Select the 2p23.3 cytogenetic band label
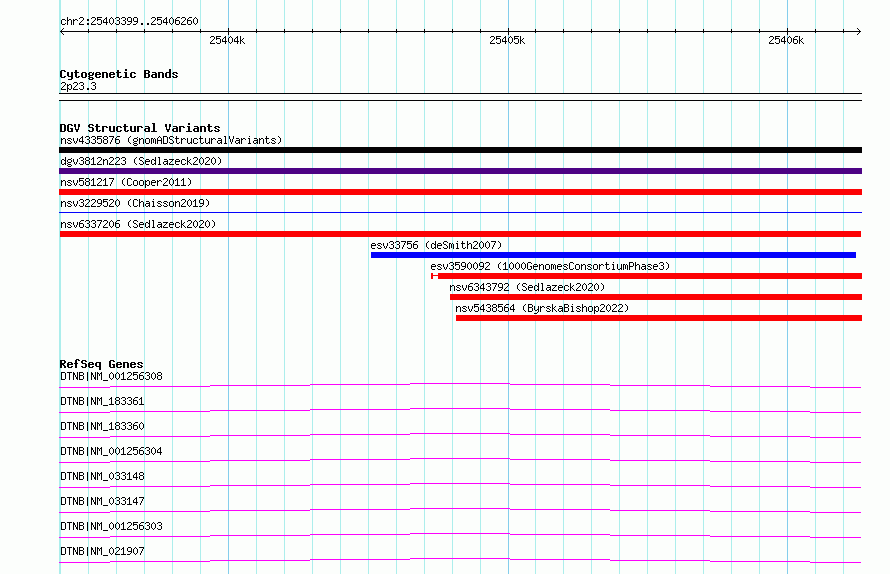Viewport: 890px width, 574px height. (78, 86)
